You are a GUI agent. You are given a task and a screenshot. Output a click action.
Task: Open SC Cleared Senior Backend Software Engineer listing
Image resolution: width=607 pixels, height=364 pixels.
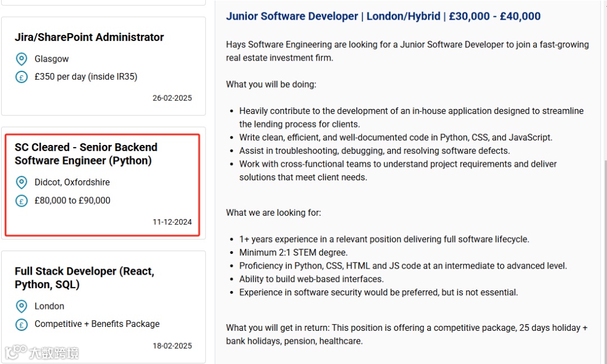86,154
